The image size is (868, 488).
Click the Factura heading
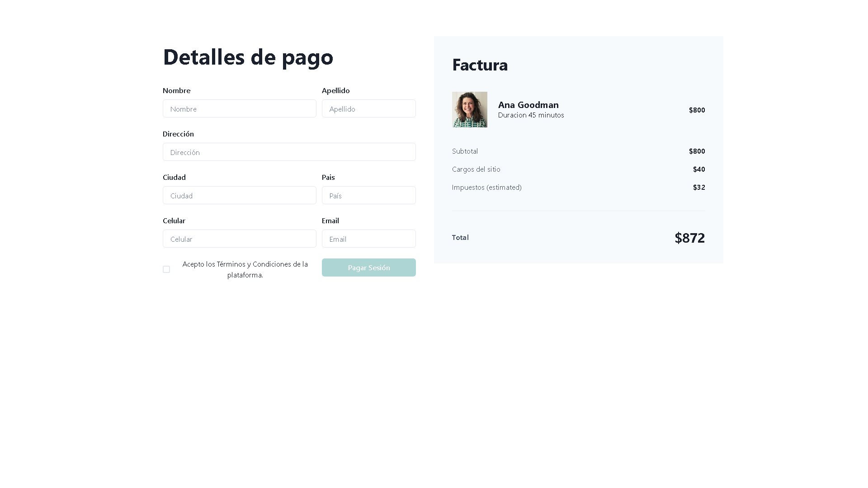coord(480,65)
